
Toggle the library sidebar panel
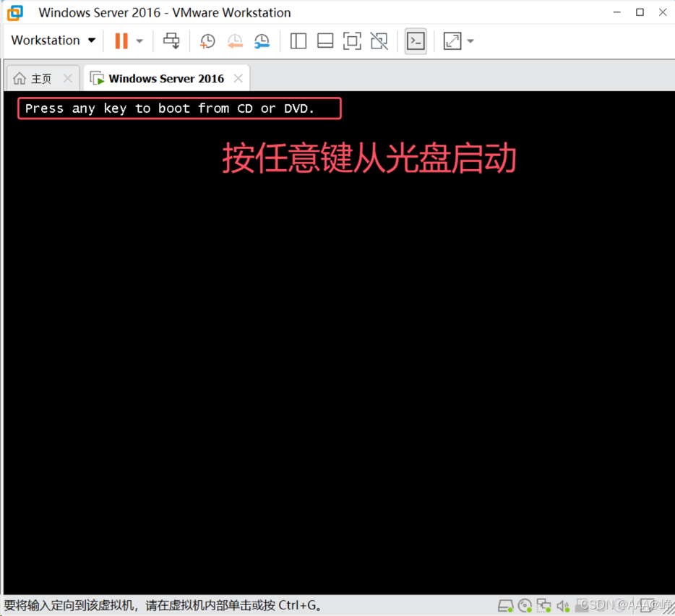(x=298, y=41)
